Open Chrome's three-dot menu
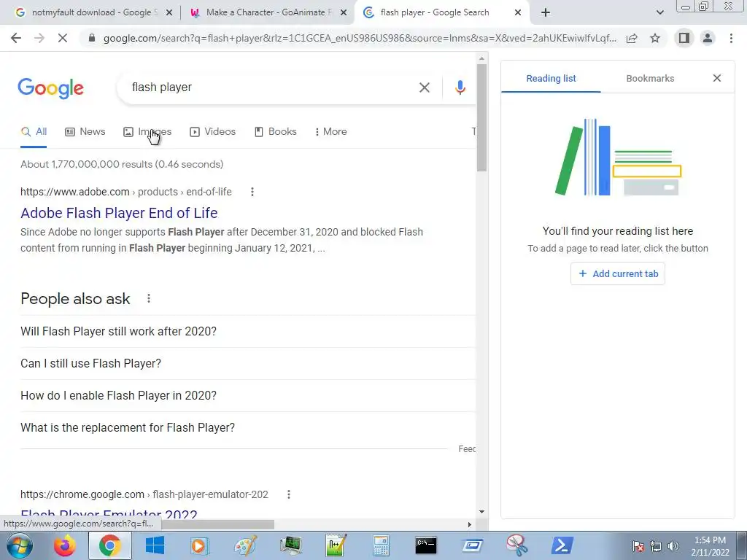The height and width of the screenshot is (560, 747). point(731,38)
